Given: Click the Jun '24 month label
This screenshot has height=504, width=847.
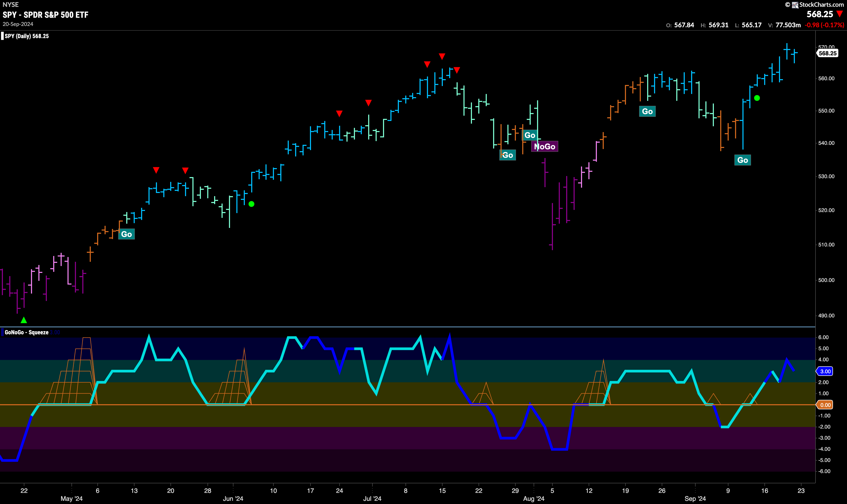Looking at the screenshot, I should [x=233, y=498].
